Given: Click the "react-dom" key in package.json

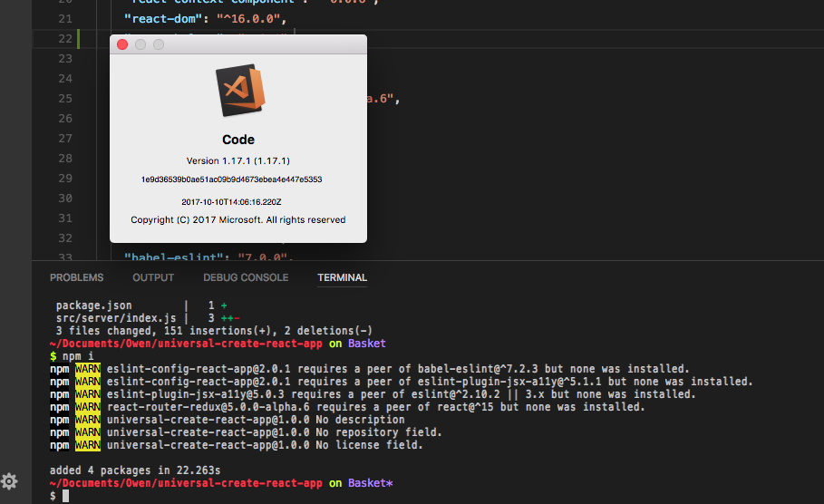Looking at the screenshot, I should click(x=163, y=19).
